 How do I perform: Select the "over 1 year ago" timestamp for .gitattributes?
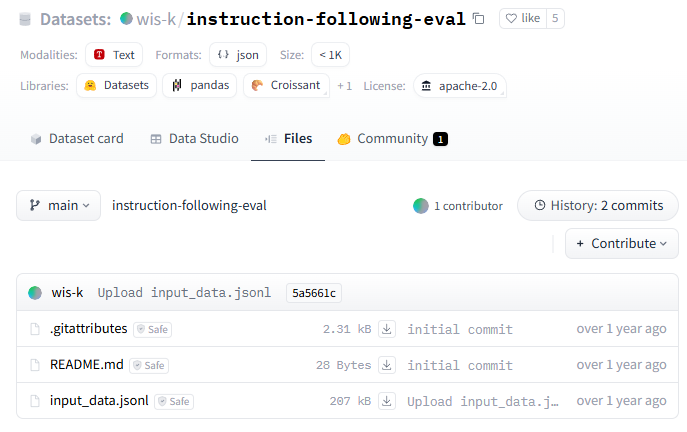621,329
